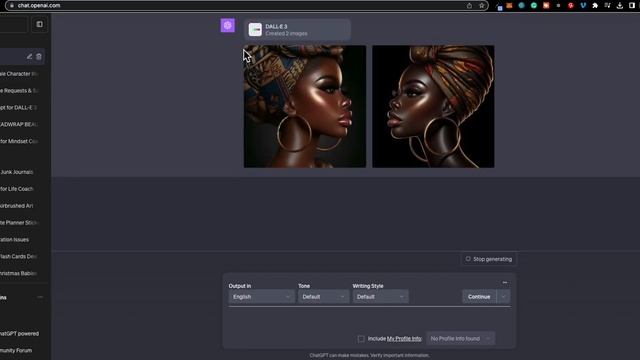Open the chat containing 'Christmas'

(20, 273)
